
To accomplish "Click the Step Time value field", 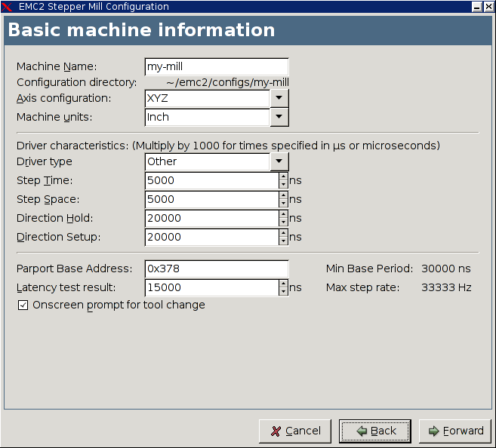I will (x=212, y=180).
